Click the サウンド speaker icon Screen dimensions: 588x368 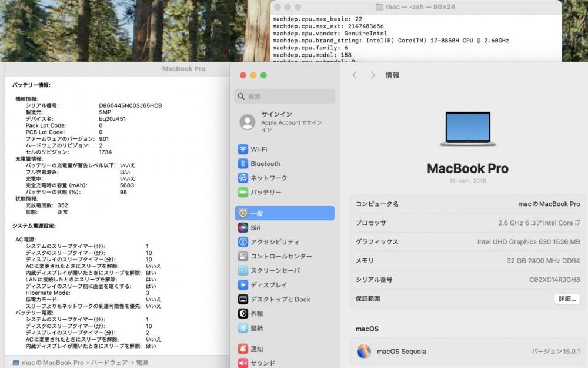[x=243, y=363]
